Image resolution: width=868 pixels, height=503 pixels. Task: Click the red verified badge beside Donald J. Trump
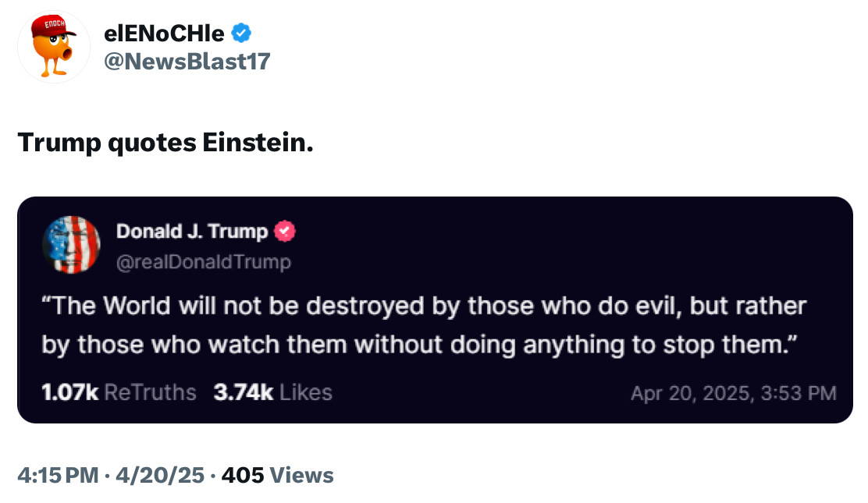pos(285,232)
